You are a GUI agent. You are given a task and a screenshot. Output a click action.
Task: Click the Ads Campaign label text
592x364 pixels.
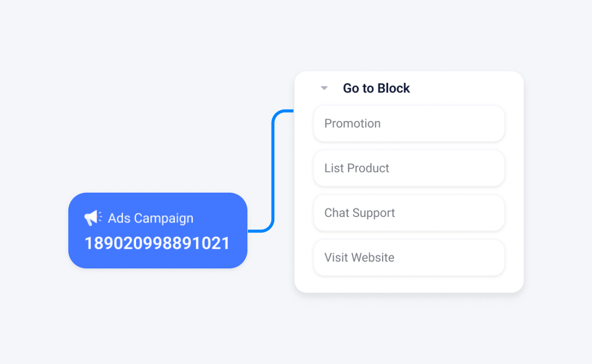150,218
